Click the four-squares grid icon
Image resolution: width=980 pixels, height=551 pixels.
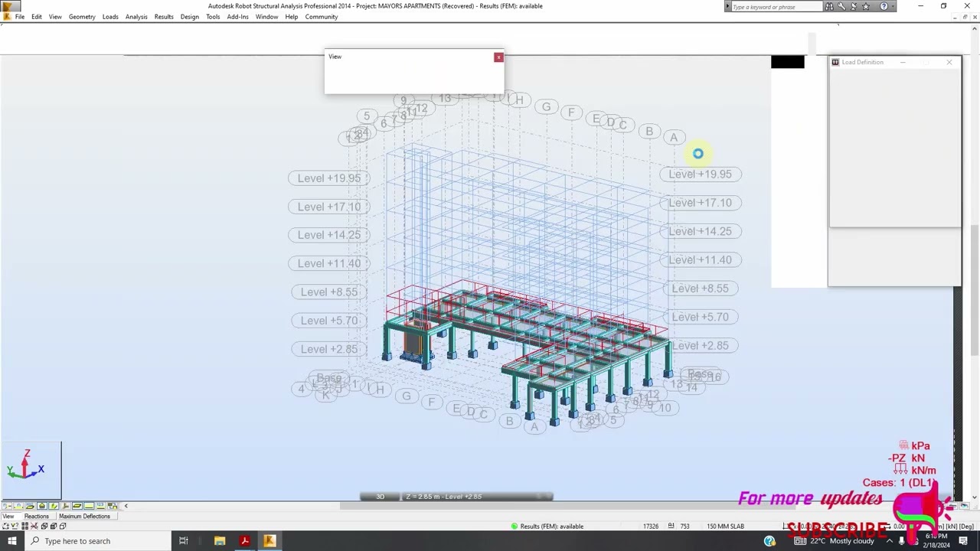click(x=25, y=527)
